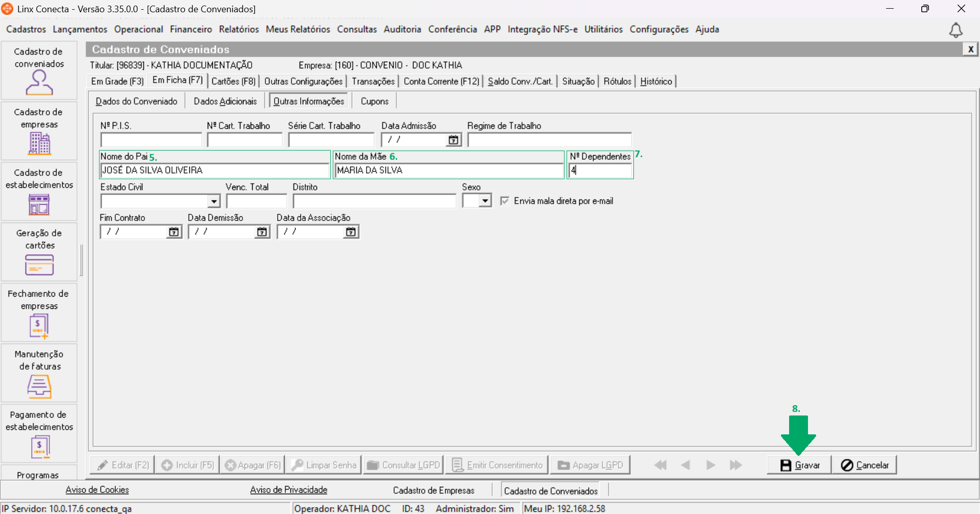The height and width of the screenshot is (514, 980).
Task: Open the Data Admissão calendar picker
Action: pyautogui.click(x=453, y=140)
